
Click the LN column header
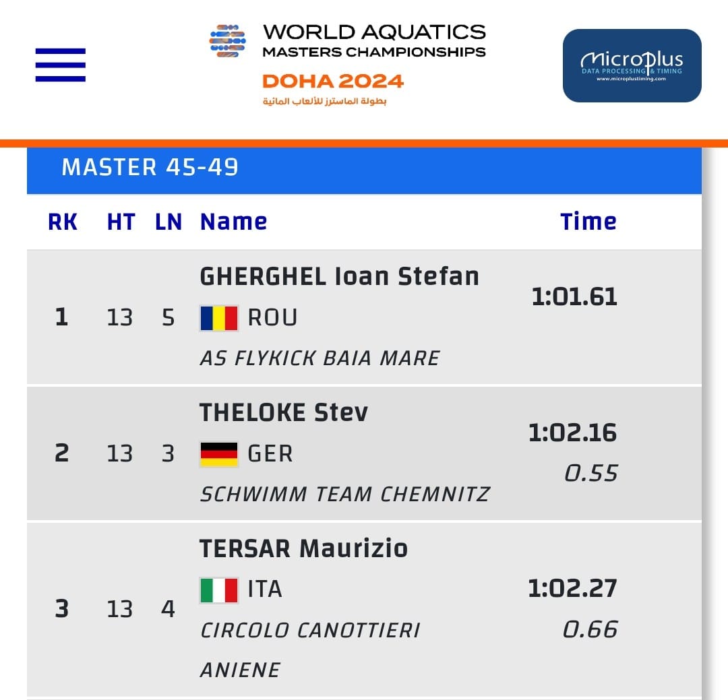point(169,222)
